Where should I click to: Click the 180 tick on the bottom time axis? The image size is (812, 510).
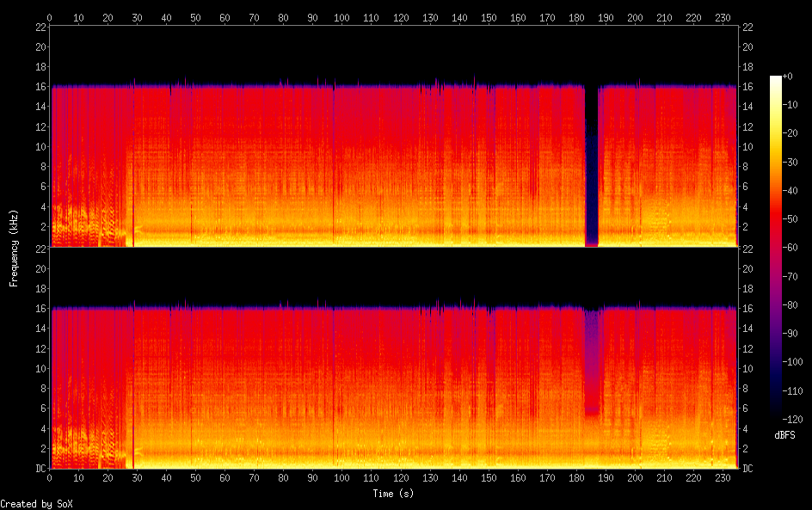(576, 477)
